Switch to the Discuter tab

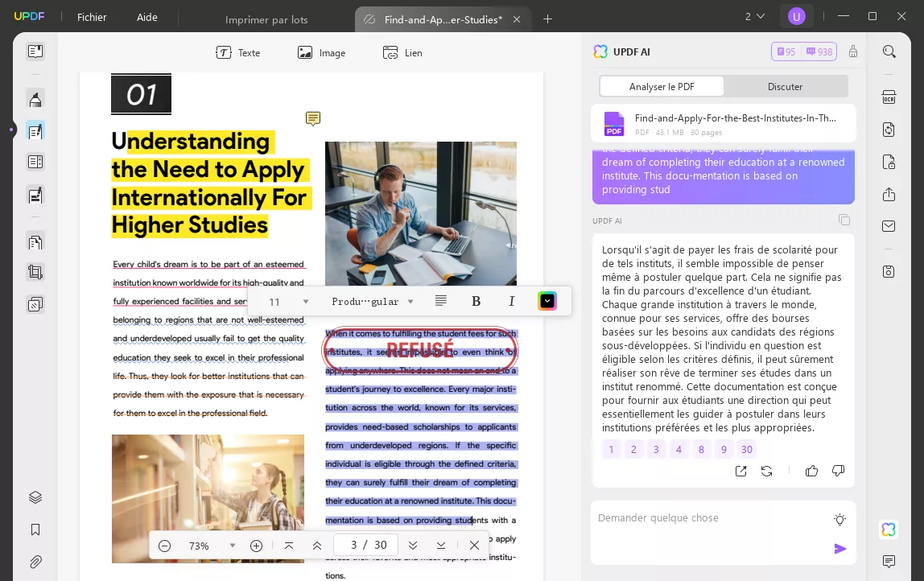click(x=785, y=86)
